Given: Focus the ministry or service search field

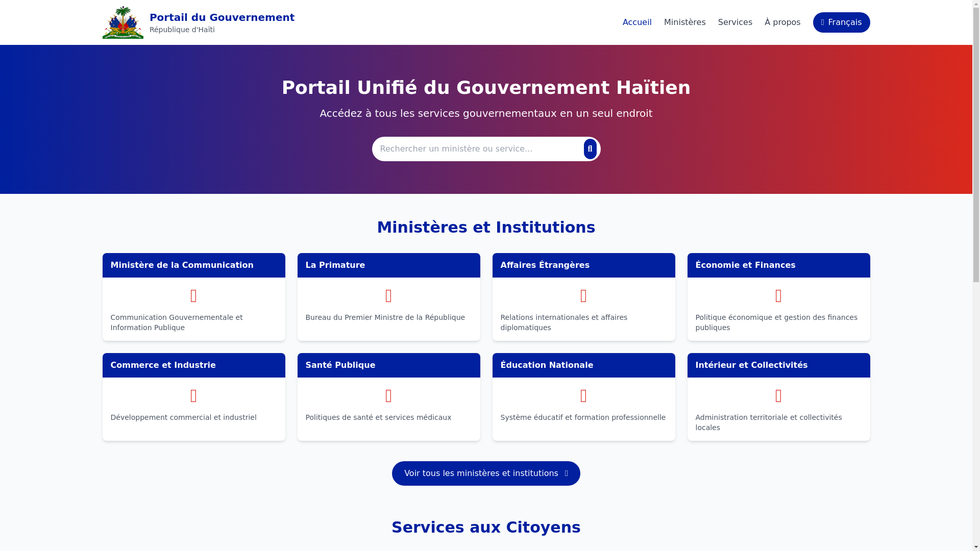Looking at the screenshot, I should point(478,149).
